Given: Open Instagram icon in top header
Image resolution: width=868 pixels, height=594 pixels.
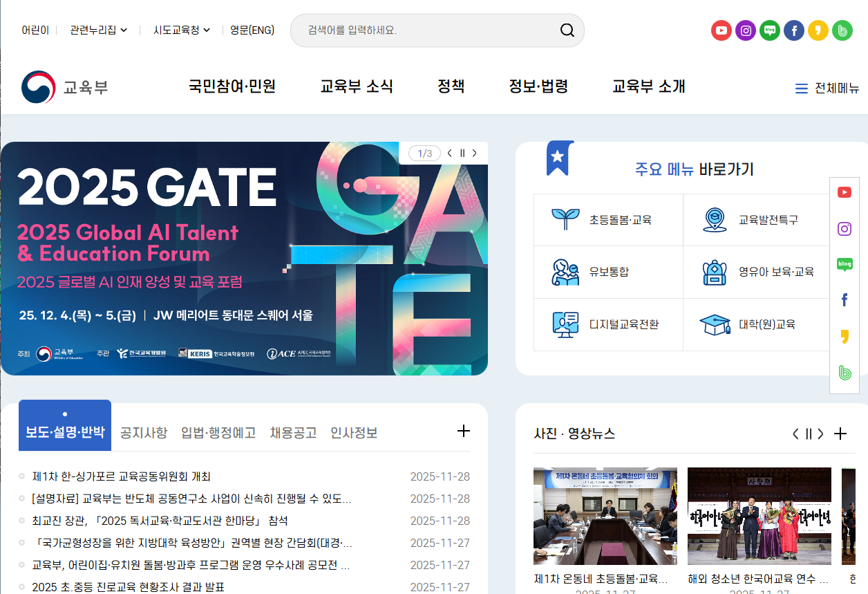Looking at the screenshot, I should pos(746,30).
